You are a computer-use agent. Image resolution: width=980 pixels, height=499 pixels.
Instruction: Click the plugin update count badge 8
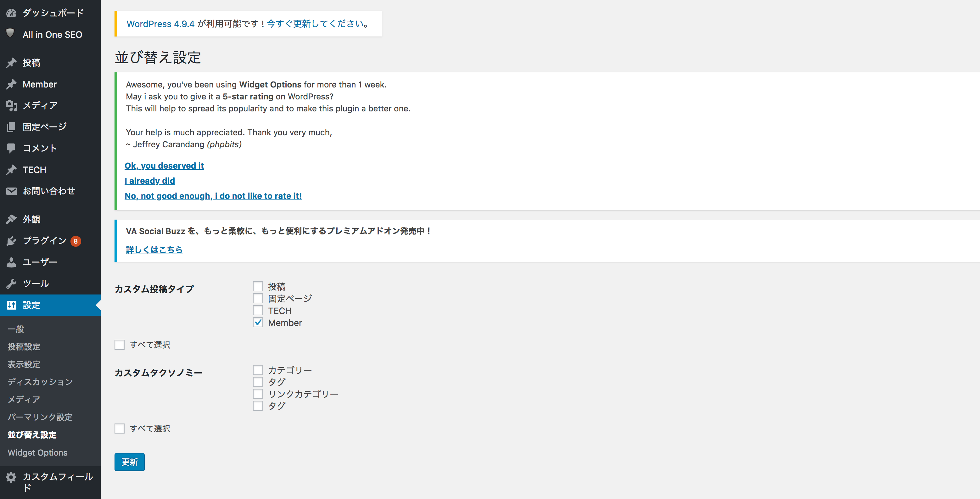pyautogui.click(x=76, y=241)
